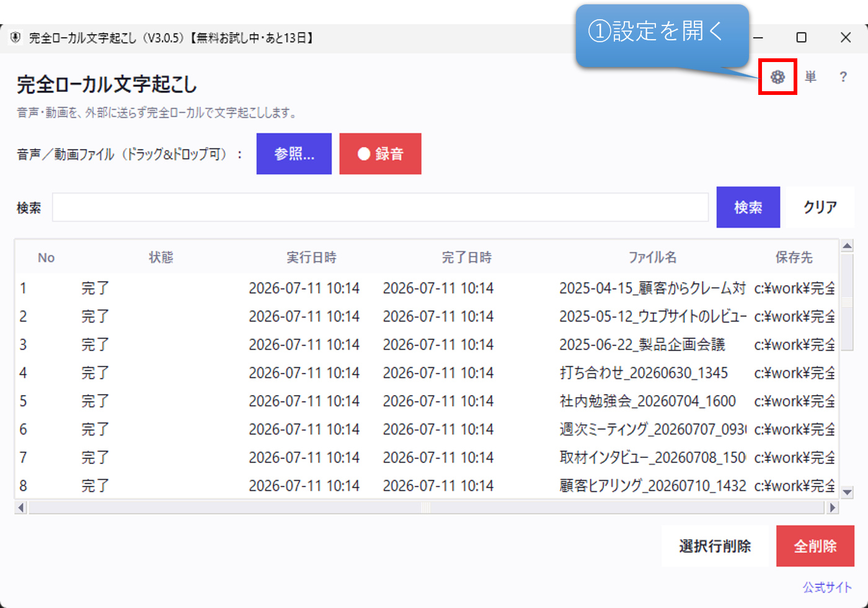Open help with the question mark icon
This screenshot has width=868, height=608.
pyautogui.click(x=843, y=77)
